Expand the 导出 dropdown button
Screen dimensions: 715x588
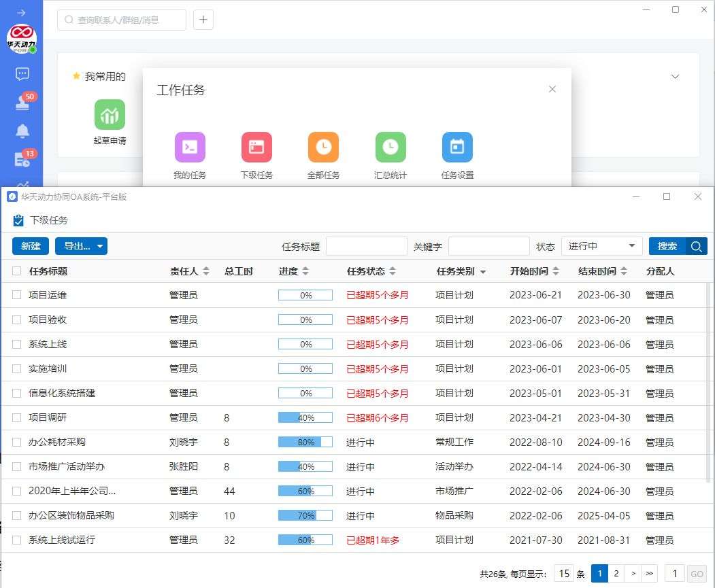coord(81,246)
